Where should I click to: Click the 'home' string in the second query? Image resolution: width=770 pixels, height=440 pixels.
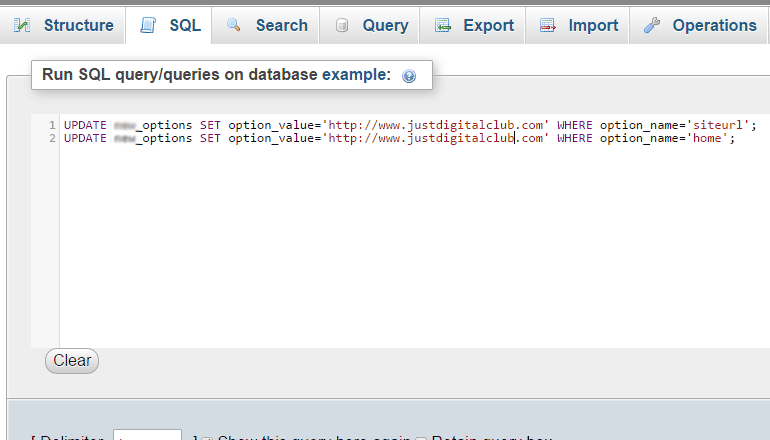[x=707, y=138]
